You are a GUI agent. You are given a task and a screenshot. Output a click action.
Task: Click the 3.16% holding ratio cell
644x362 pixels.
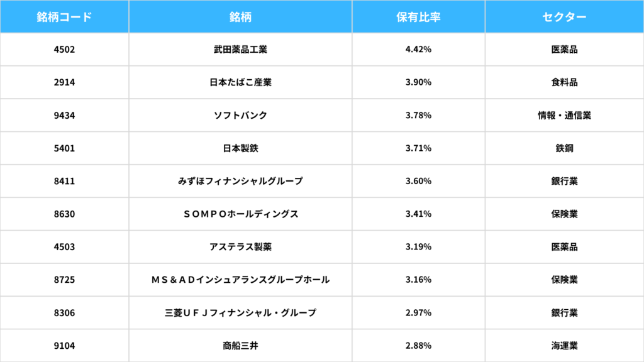[418, 280]
